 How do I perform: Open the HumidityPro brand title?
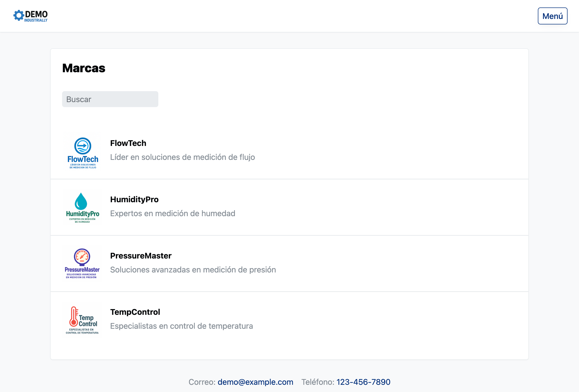tap(134, 199)
